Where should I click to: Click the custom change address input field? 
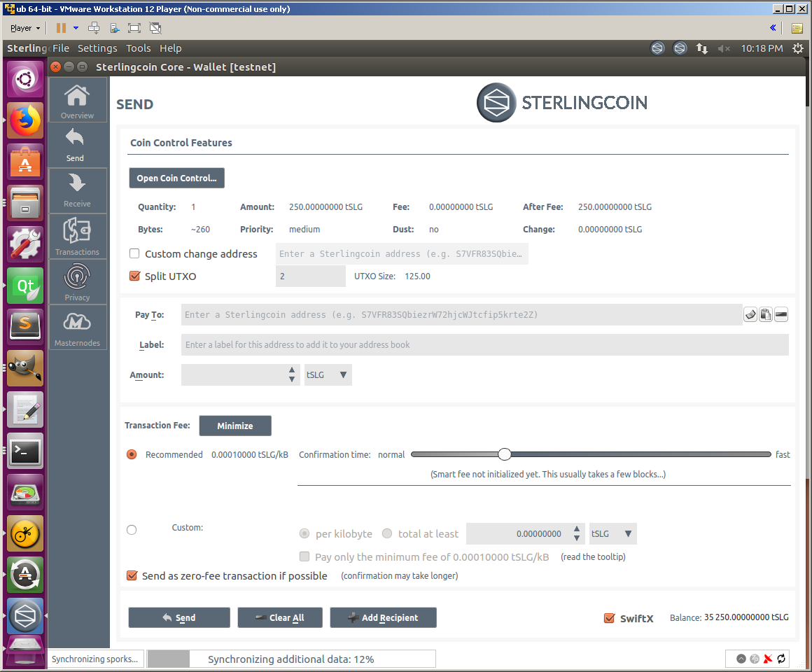(402, 253)
